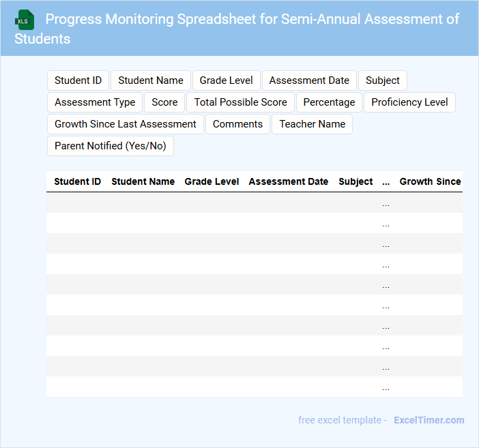The image size is (479, 448).
Task: Pick the Total Possible Score tag
Action: pyautogui.click(x=240, y=102)
